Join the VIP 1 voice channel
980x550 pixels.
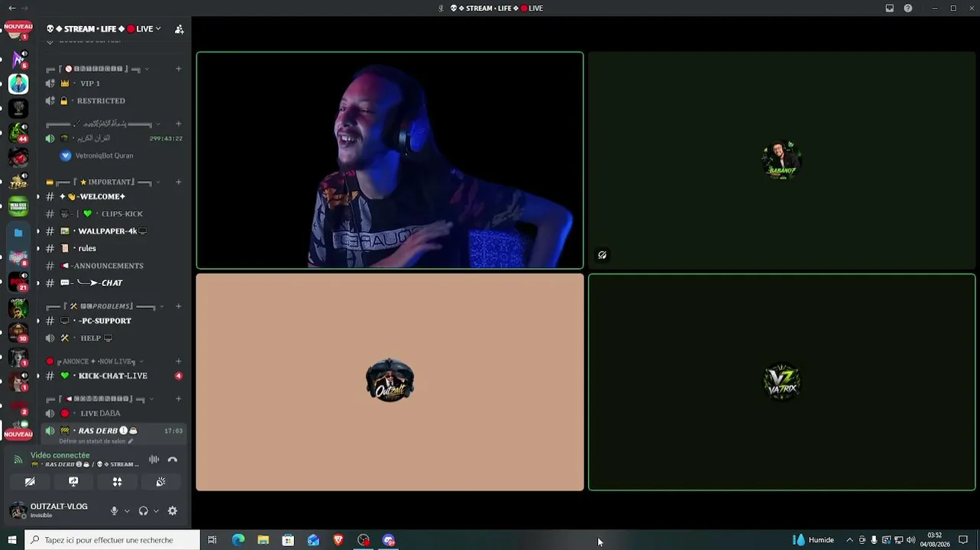tap(112, 83)
